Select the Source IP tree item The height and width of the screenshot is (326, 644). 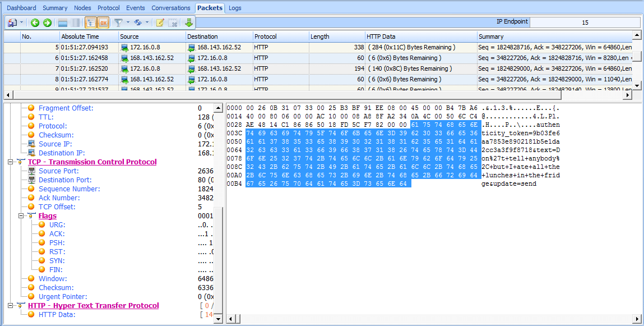tap(55, 144)
